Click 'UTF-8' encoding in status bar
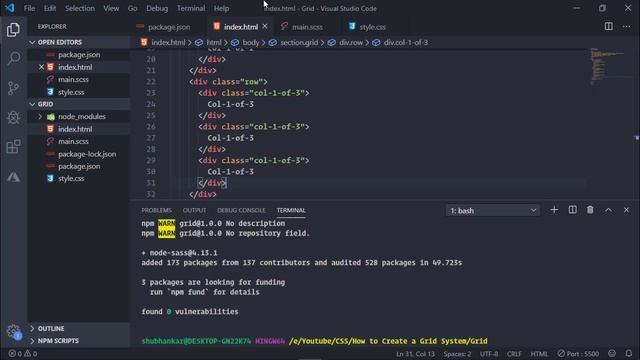640x360 pixels. coord(489,354)
